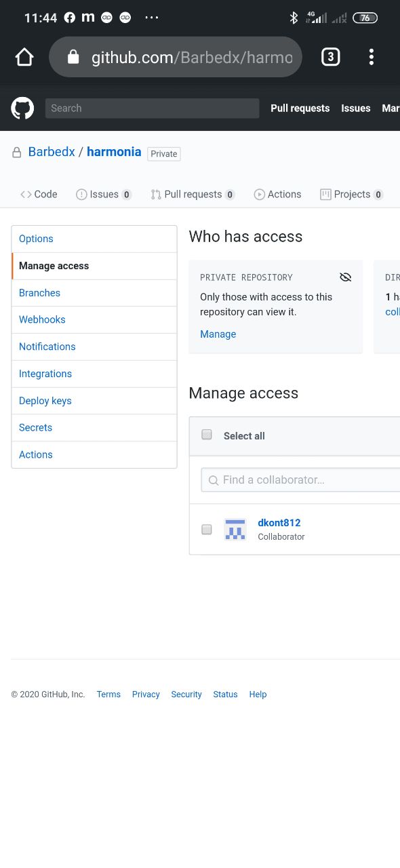Focus the GitHub Search field

(x=153, y=108)
